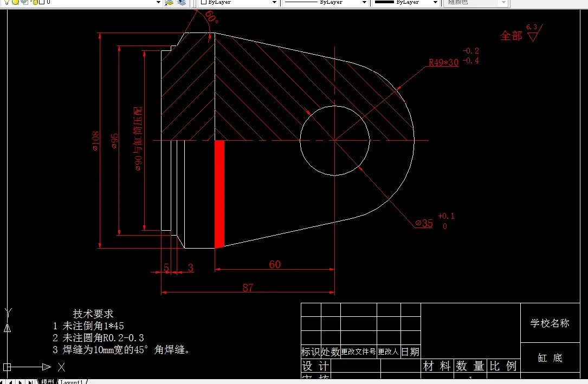
Task: Switch to the 模型 model tab
Action: [47, 381]
